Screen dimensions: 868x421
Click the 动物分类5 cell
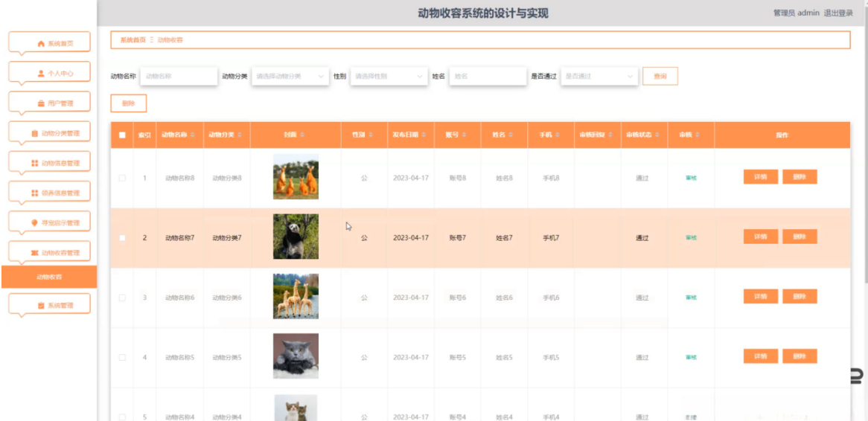pos(227,357)
